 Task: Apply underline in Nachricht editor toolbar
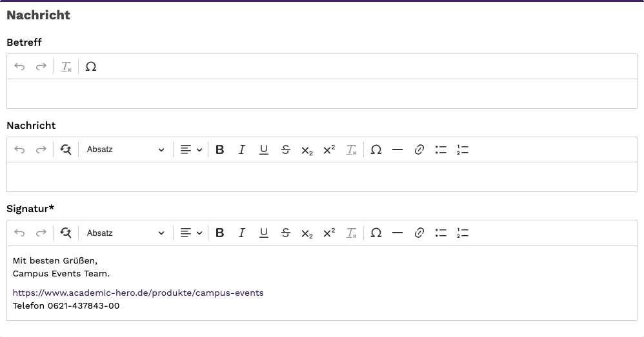pyautogui.click(x=264, y=149)
